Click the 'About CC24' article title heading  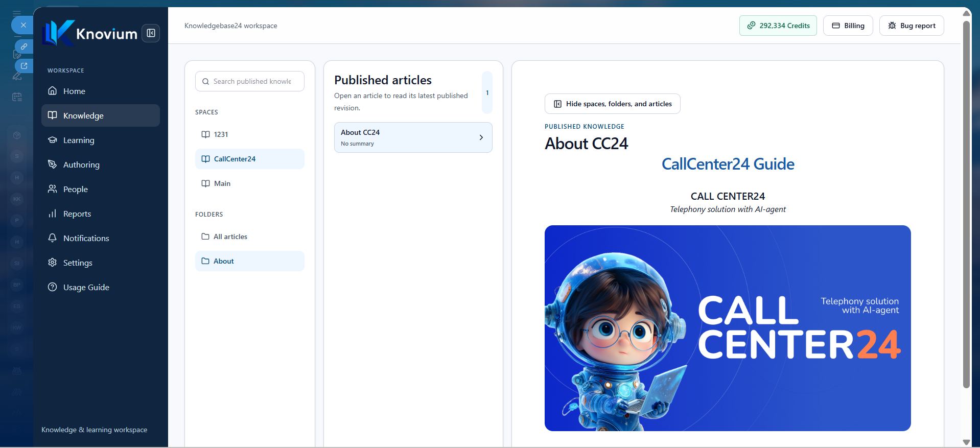click(587, 144)
